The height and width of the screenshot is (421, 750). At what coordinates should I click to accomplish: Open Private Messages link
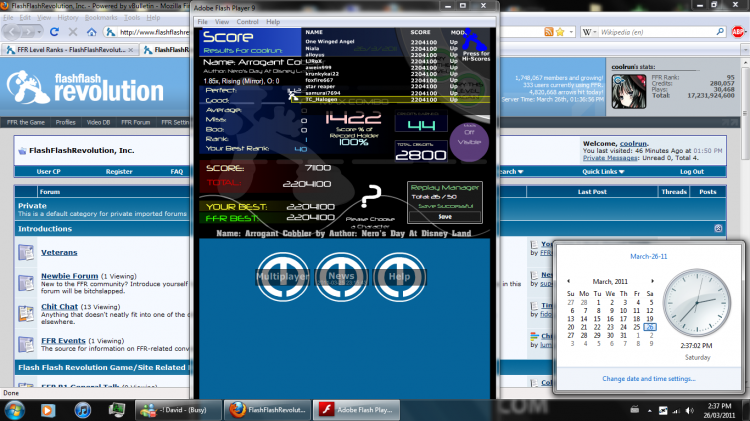610,157
